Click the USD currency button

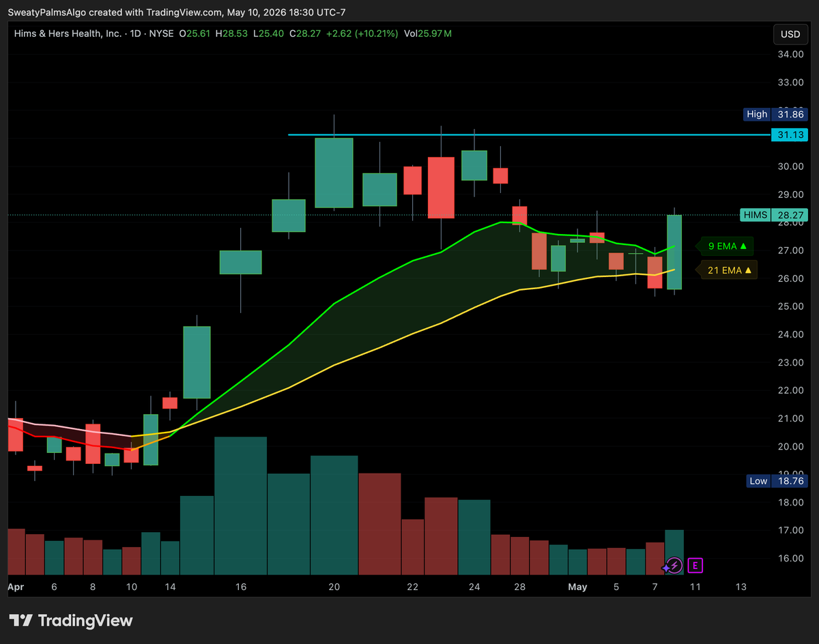click(x=790, y=34)
